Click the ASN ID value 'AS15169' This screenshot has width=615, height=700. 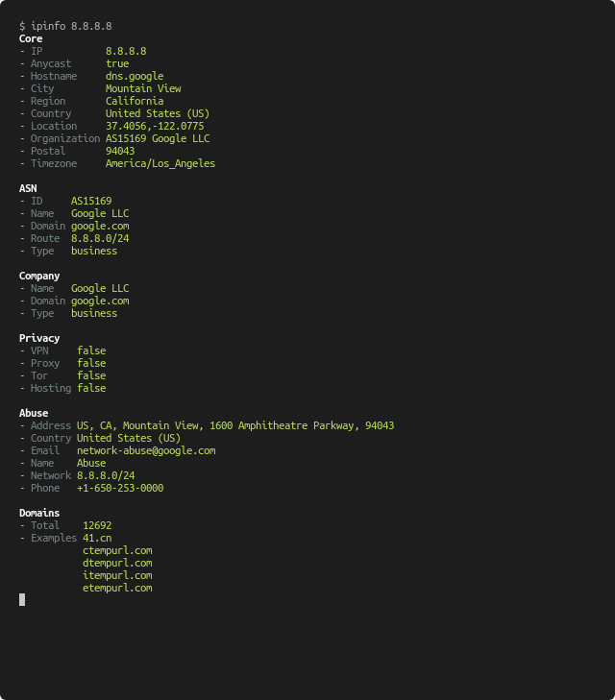(91, 202)
